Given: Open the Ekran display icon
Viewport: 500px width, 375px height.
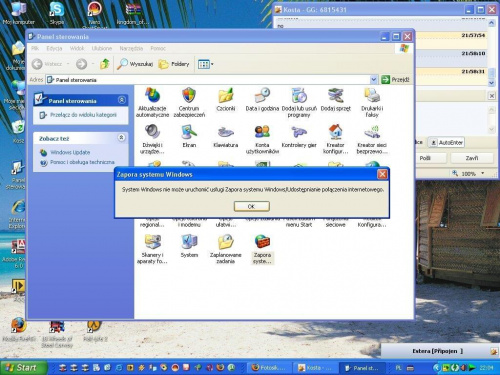Looking at the screenshot, I should click(189, 136).
